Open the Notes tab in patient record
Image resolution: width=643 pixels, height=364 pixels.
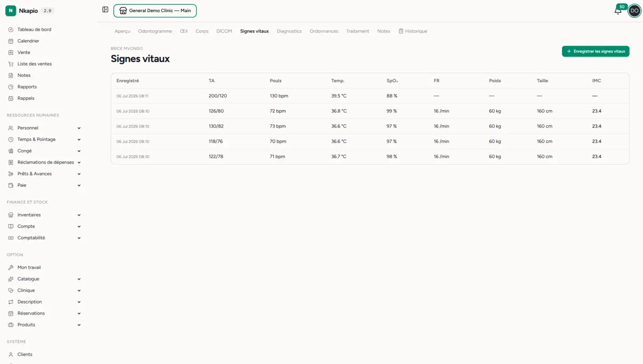click(384, 31)
